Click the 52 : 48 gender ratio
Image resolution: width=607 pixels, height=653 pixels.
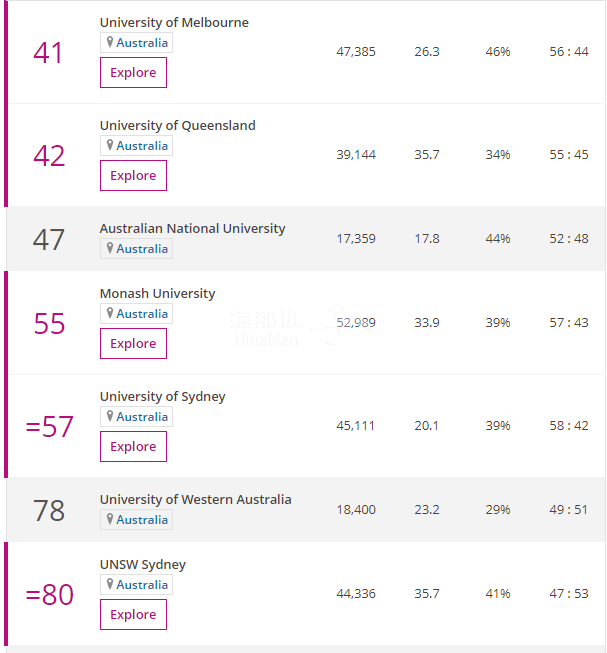tap(569, 239)
